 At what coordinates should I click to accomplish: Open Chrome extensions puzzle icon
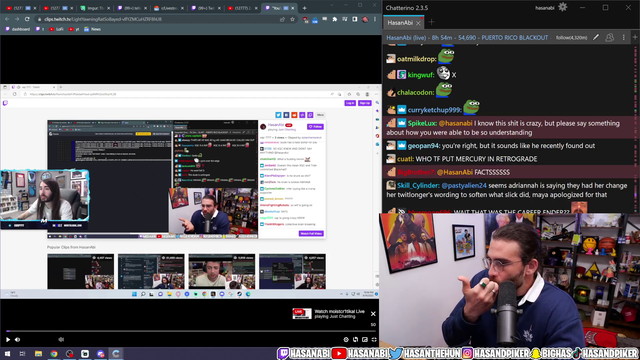coord(335,19)
